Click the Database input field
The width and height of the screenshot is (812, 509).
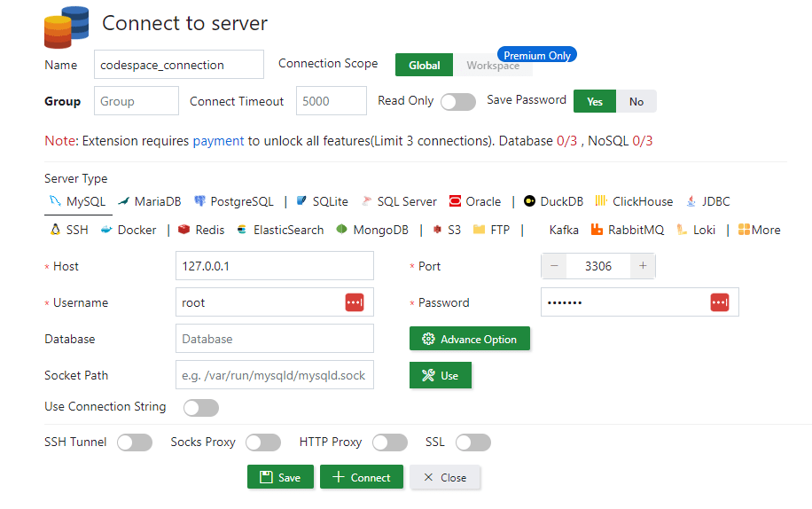pyautogui.click(x=275, y=339)
